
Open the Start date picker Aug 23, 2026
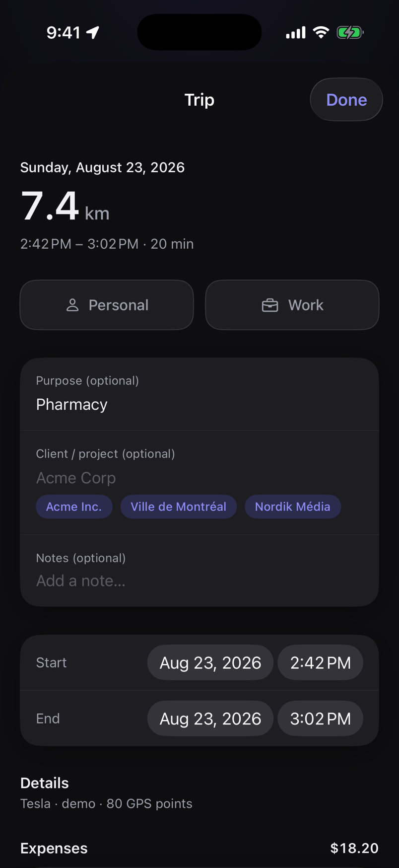pyautogui.click(x=210, y=662)
